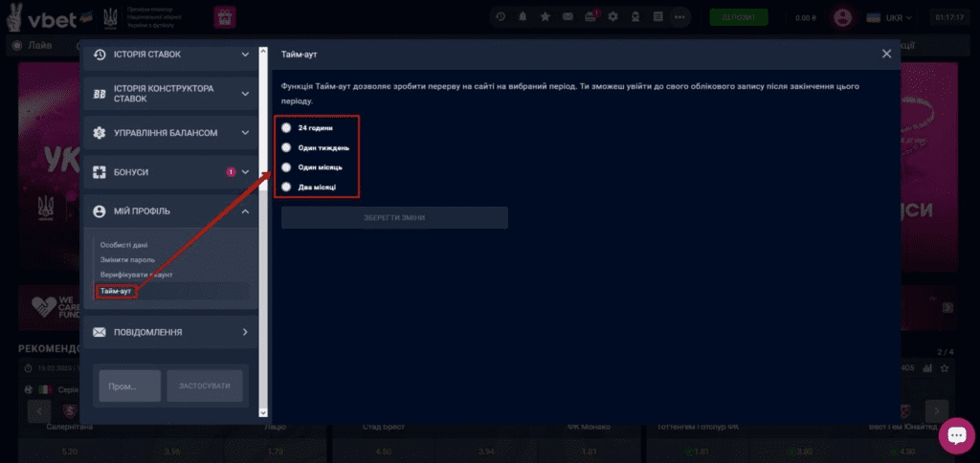Favorite the match with star icon
The width and height of the screenshot is (980, 463).
point(945,368)
